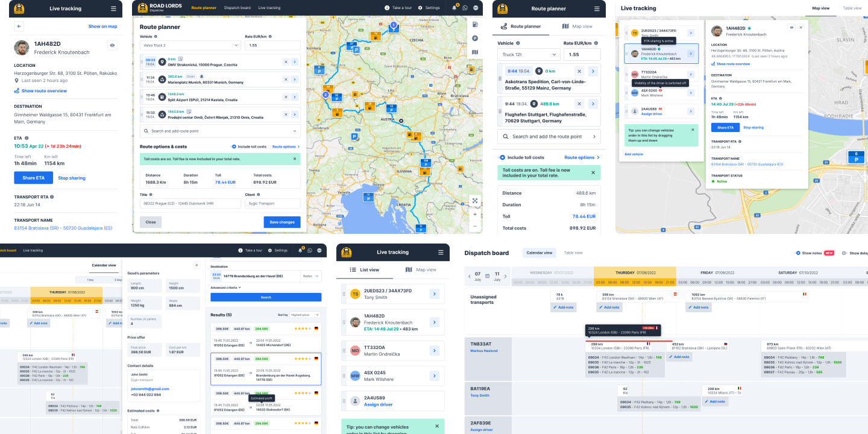The width and height of the screenshot is (868, 434).
Task: Open the hamburger menu in the top-left Live tracking mobile panel
Action: pos(113,9)
